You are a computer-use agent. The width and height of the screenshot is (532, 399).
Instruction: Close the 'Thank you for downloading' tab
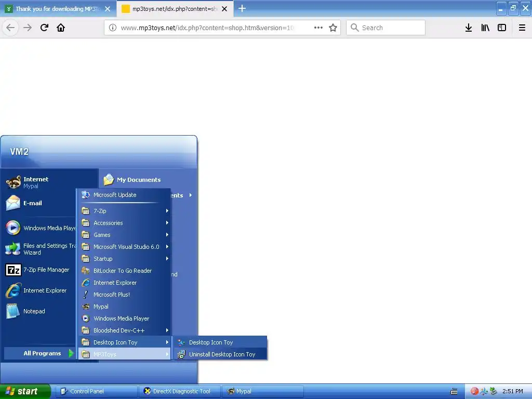click(x=108, y=9)
